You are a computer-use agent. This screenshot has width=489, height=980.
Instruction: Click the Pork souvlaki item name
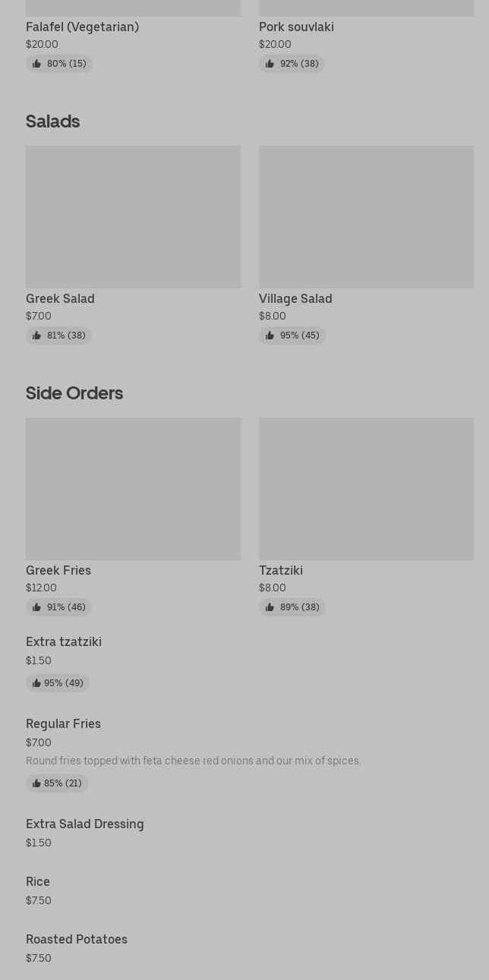point(296,27)
